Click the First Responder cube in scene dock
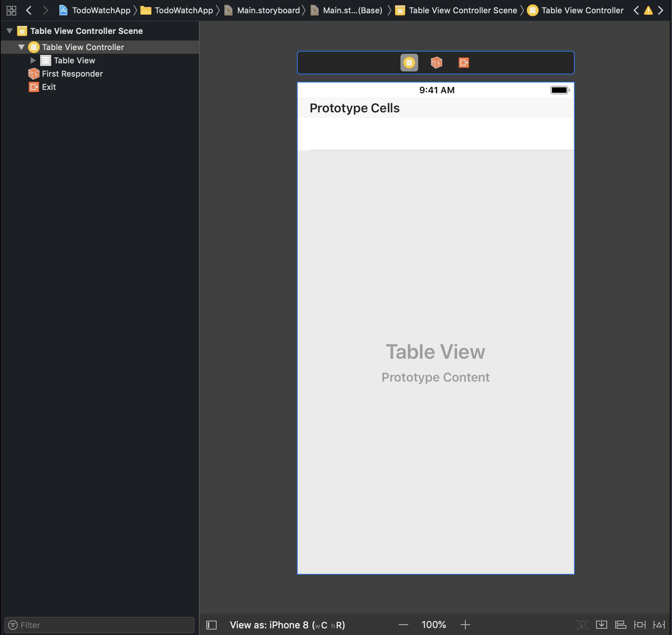This screenshot has height=635, width=672. pos(437,63)
